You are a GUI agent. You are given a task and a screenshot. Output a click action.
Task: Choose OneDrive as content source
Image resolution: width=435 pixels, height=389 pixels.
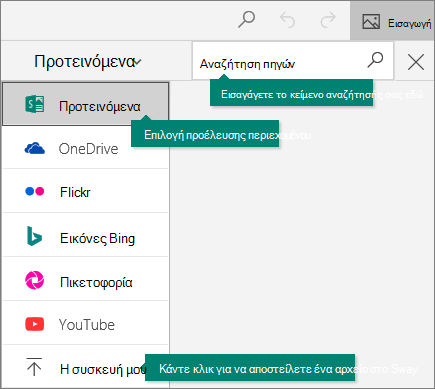[x=86, y=148]
